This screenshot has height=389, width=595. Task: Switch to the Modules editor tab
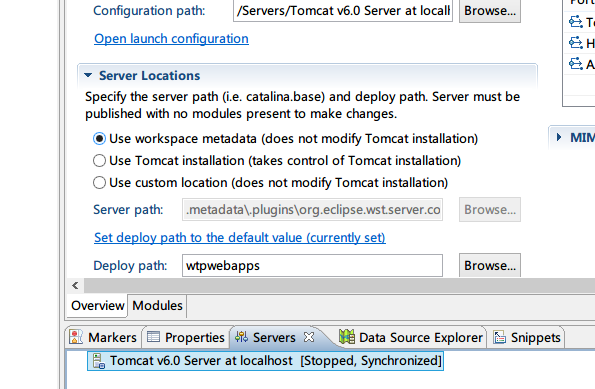click(x=157, y=306)
